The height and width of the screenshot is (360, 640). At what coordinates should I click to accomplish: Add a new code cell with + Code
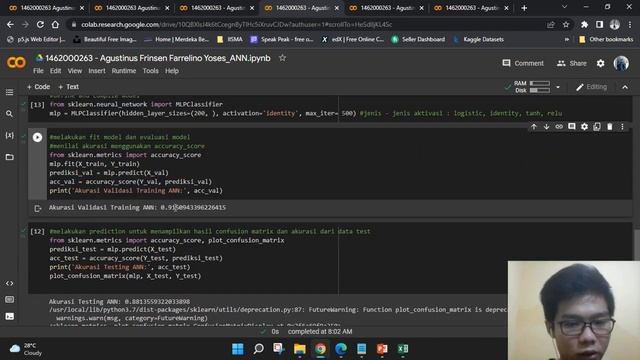pyautogui.click(x=38, y=87)
